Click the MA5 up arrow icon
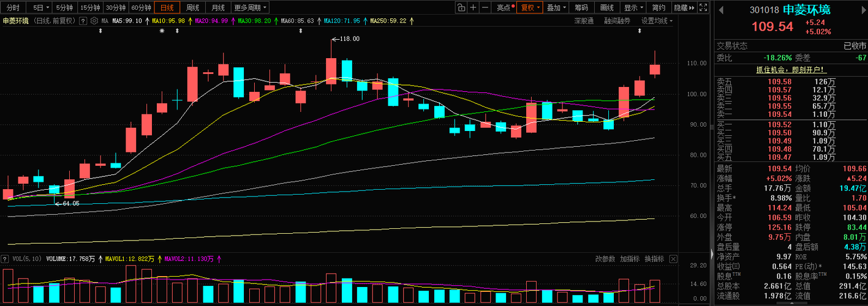This screenshot has width=868, height=306. pos(146,21)
